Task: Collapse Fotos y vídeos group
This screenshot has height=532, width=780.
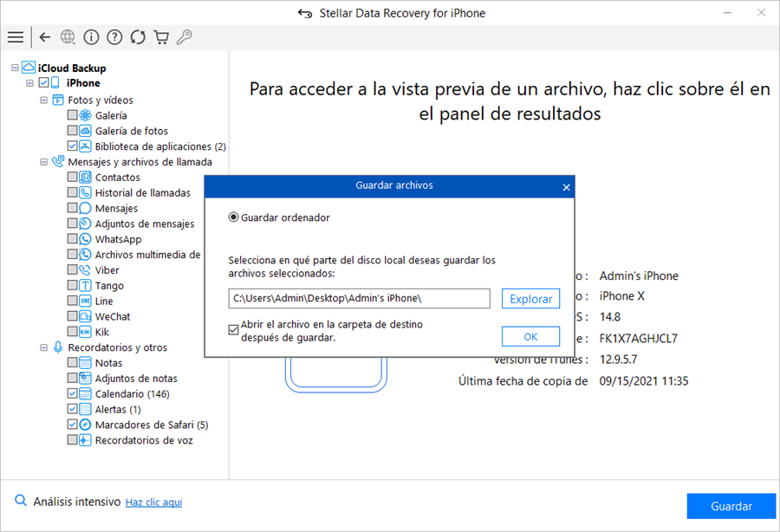Action: (44, 100)
